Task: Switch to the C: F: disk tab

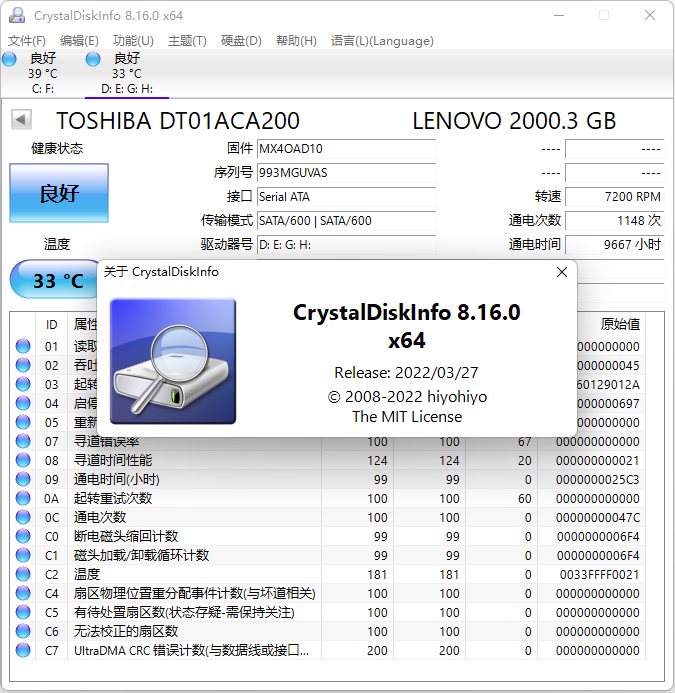Action: click(x=42, y=73)
